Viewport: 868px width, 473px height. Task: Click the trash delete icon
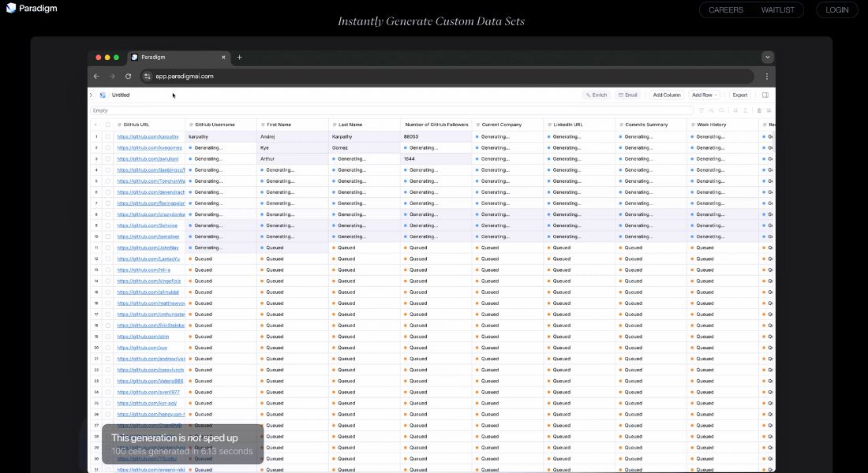pyautogui.click(x=759, y=110)
